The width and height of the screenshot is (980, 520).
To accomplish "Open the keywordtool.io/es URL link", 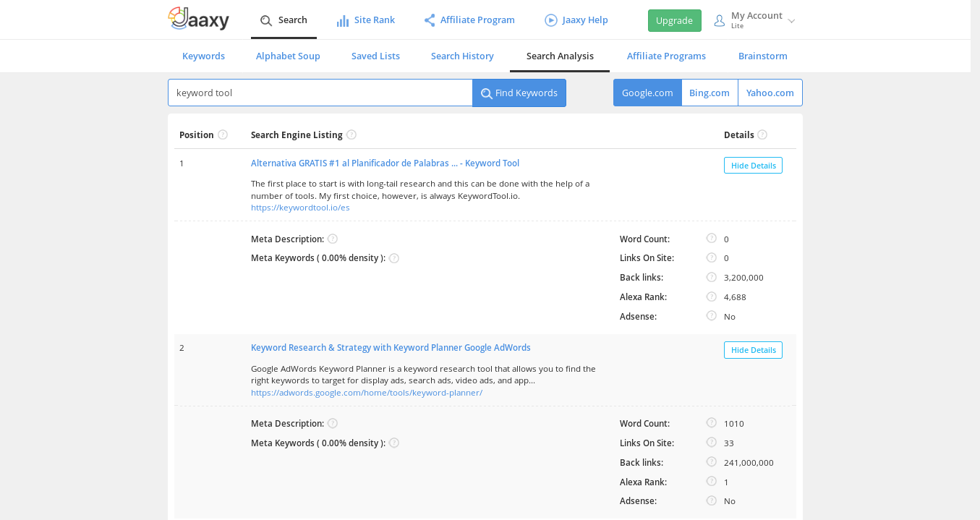I will pos(300,208).
